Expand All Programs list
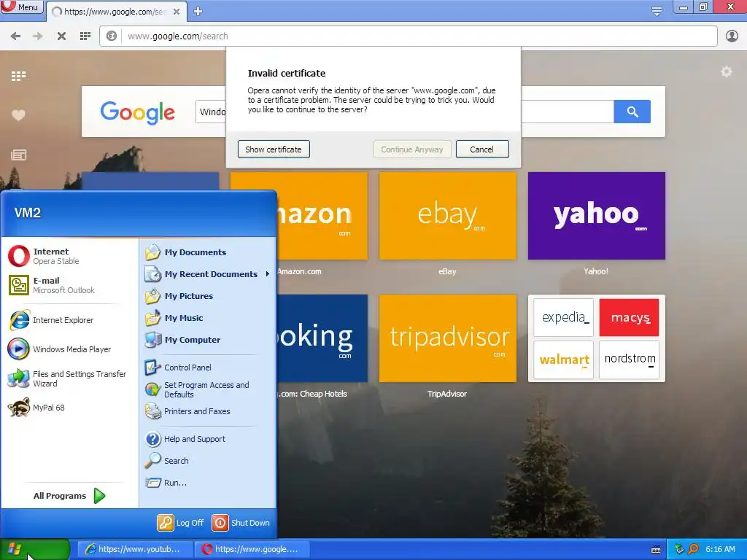 pos(69,496)
